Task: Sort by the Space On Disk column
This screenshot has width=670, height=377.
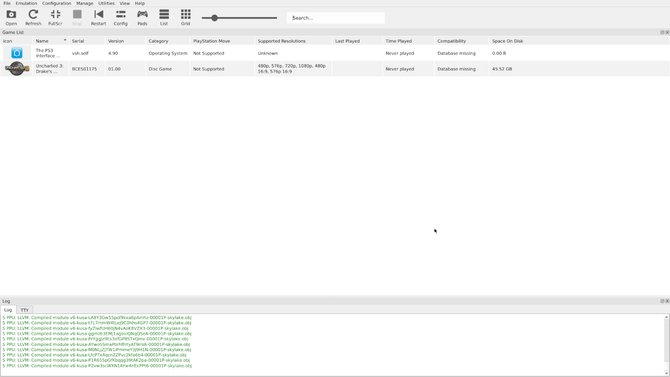Action: [507, 41]
